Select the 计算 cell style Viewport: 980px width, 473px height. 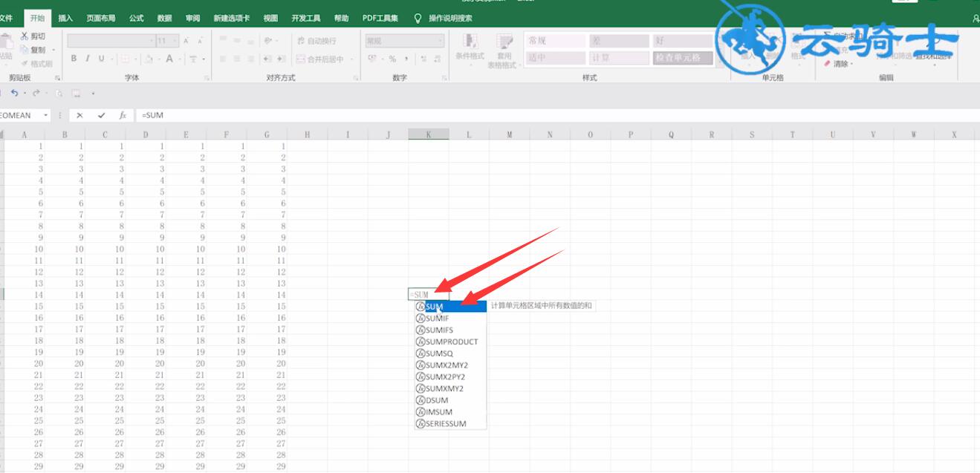point(620,58)
